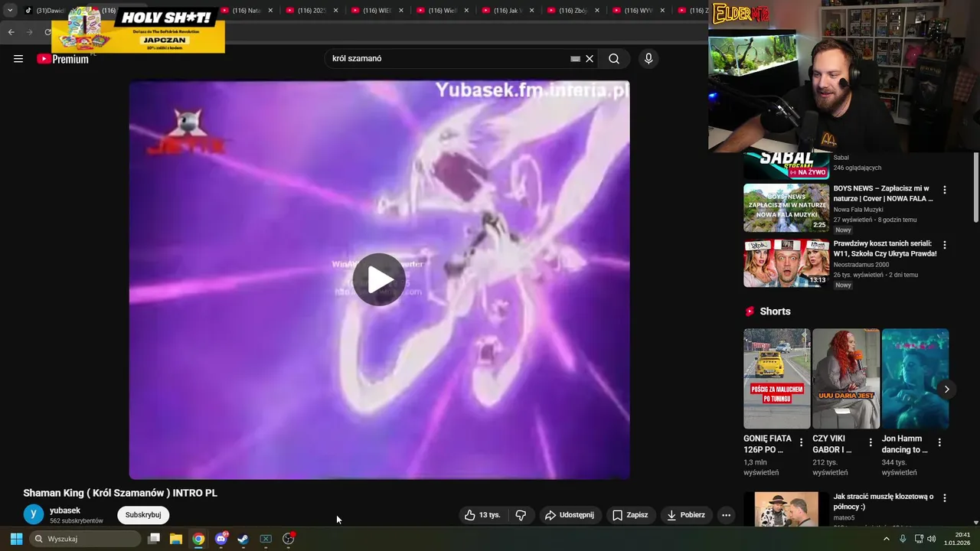Open File Explorer from the taskbar
980x551 pixels.
click(x=176, y=539)
